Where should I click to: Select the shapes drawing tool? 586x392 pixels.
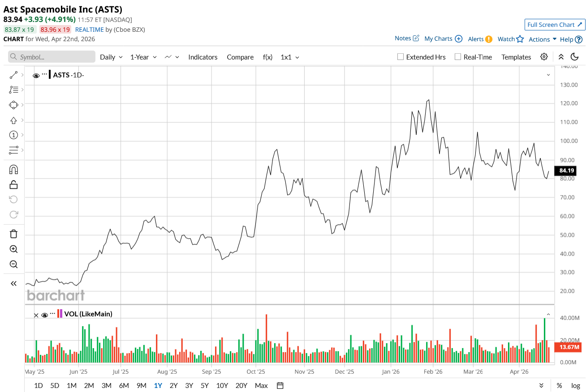click(x=13, y=105)
